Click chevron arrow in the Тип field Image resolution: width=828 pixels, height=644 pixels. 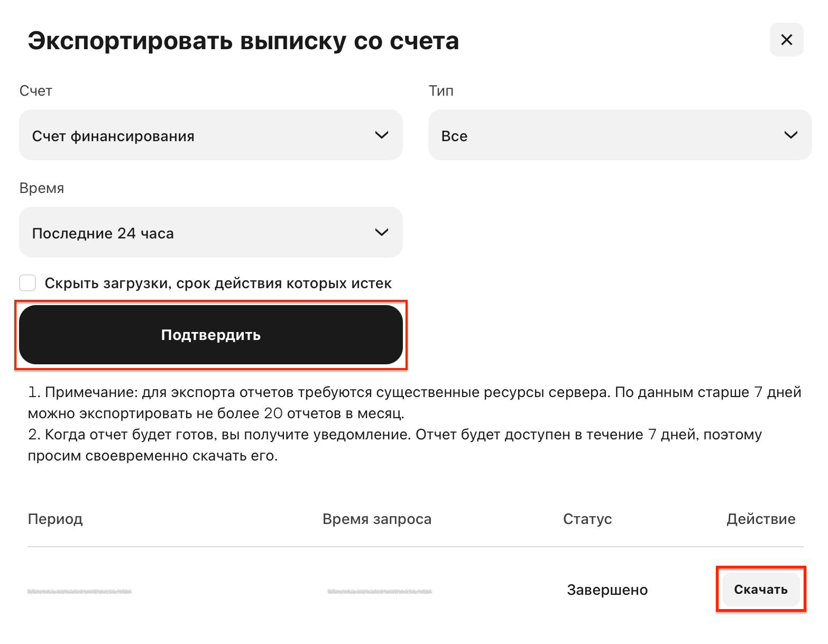790,135
